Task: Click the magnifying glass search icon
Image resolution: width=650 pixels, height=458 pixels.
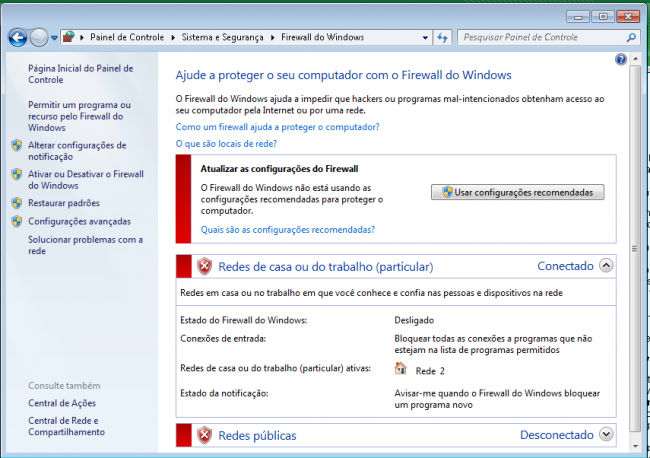Action: pyautogui.click(x=631, y=38)
